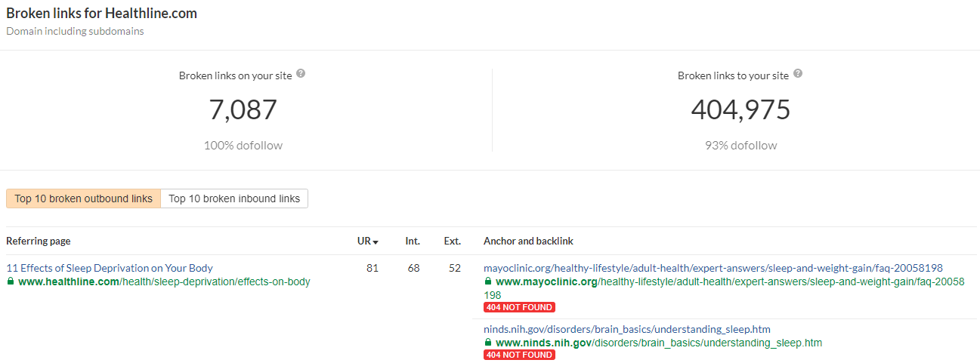Click lock icon before www.ninds.nih.gov URL
This screenshot has height=363, width=980.
point(488,343)
